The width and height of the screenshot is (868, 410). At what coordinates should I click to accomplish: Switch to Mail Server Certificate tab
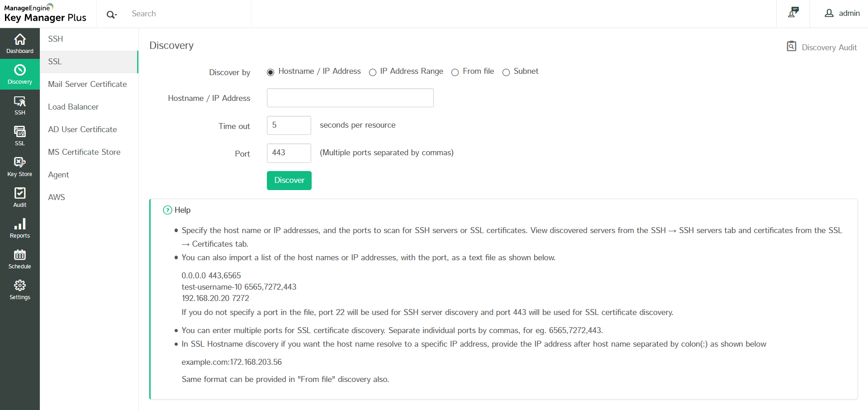(x=87, y=84)
